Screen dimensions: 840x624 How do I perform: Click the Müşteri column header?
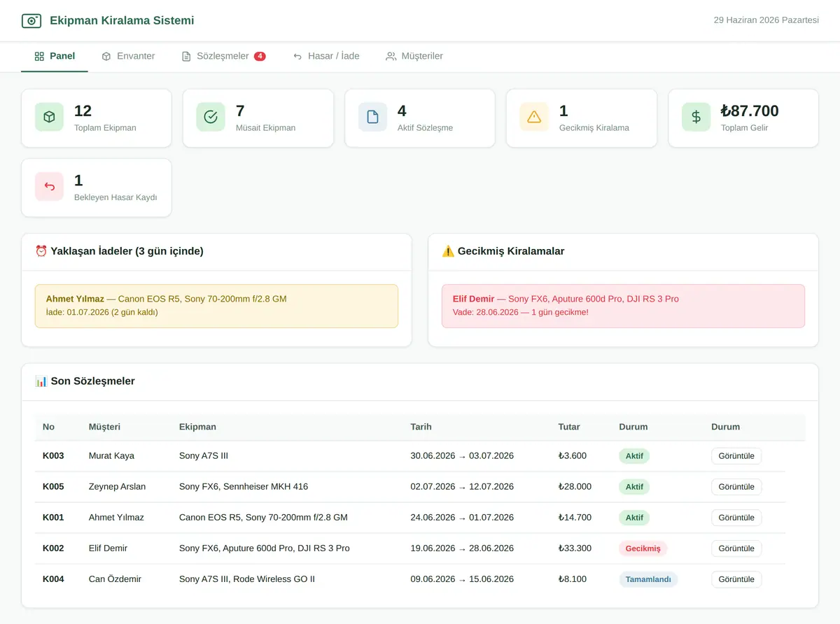[x=104, y=427]
